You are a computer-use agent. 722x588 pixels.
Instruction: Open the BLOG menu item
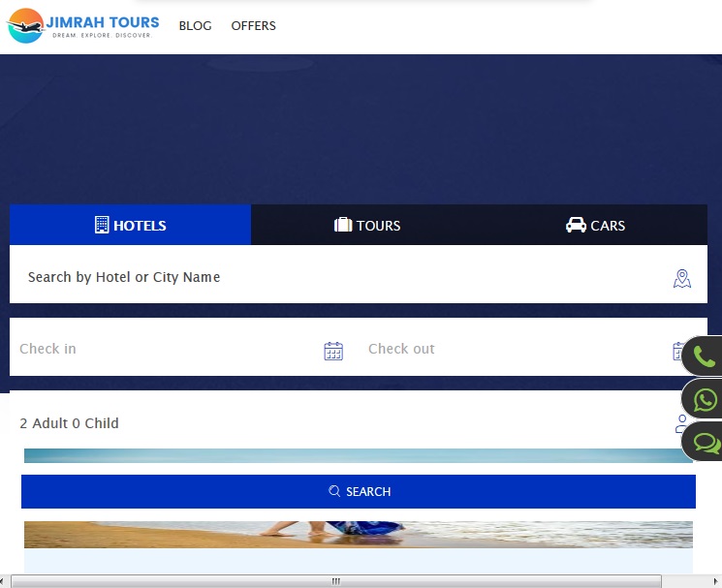195,26
